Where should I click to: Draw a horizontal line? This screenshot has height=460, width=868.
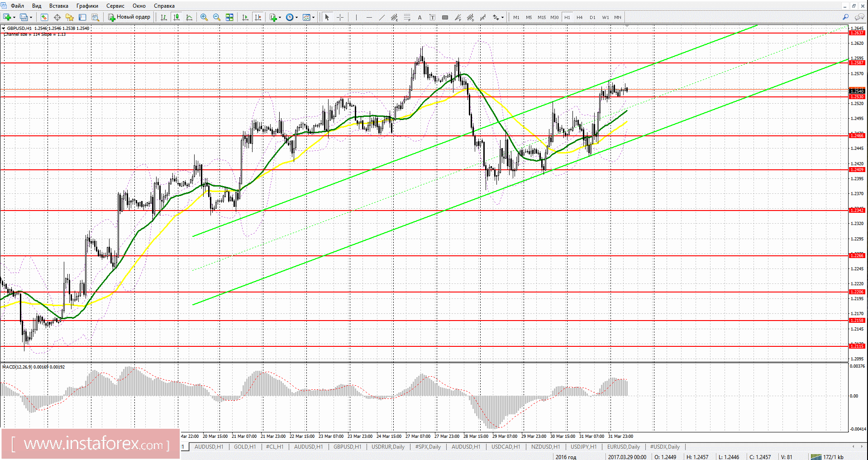pos(369,17)
